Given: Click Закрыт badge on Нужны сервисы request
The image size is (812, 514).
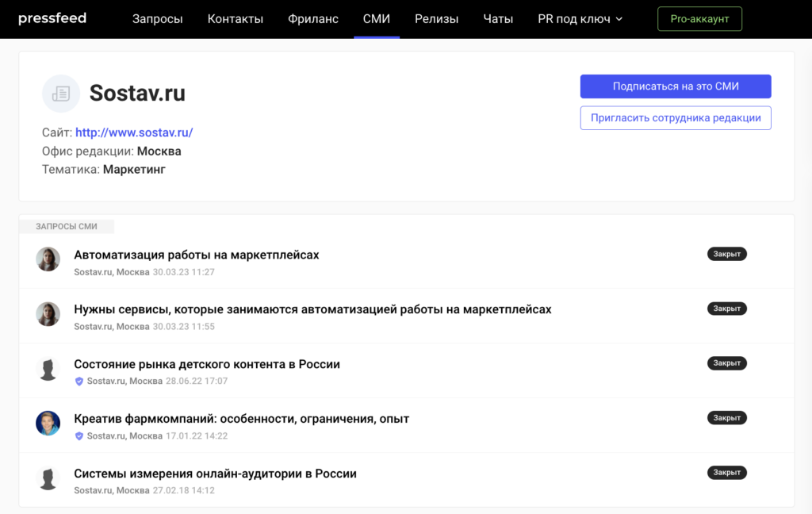Looking at the screenshot, I should [726, 309].
